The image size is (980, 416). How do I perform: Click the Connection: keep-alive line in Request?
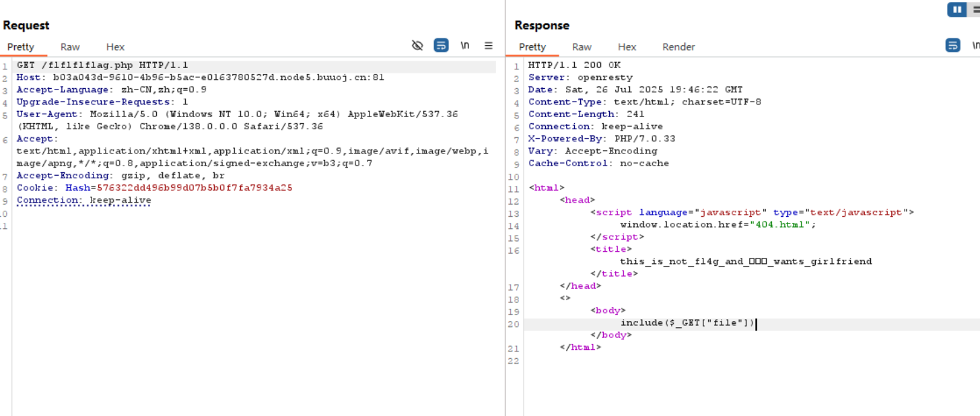pyautogui.click(x=84, y=200)
